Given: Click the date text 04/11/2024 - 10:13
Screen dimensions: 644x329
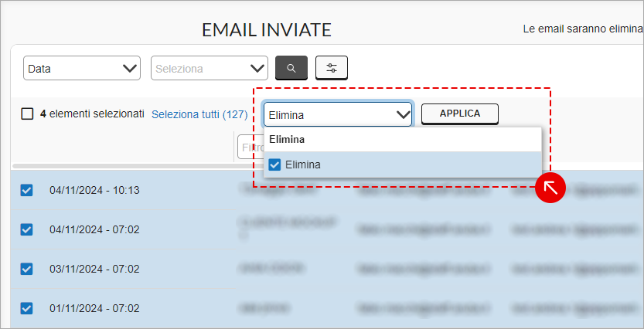Looking at the screenshot, I should click(94, 190).
